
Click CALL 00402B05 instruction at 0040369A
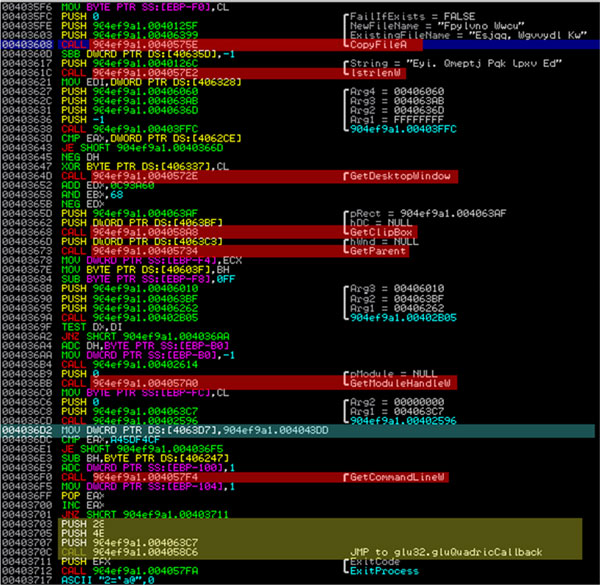point(130,318)
